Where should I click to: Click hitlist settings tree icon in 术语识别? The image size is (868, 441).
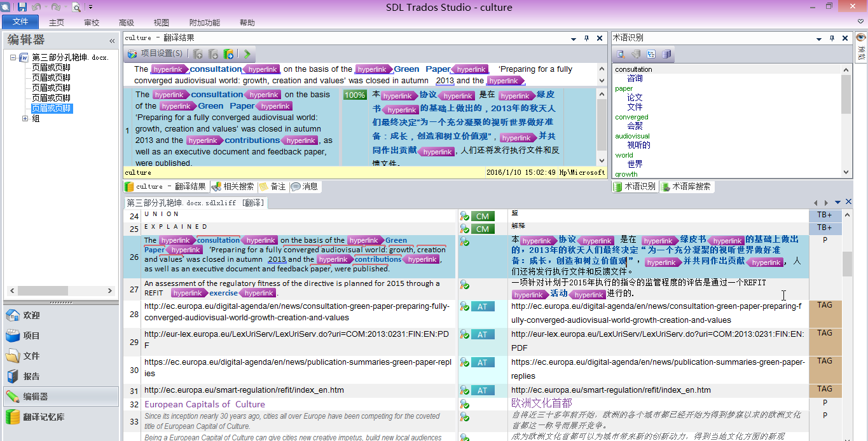click(x=651, y=54)
